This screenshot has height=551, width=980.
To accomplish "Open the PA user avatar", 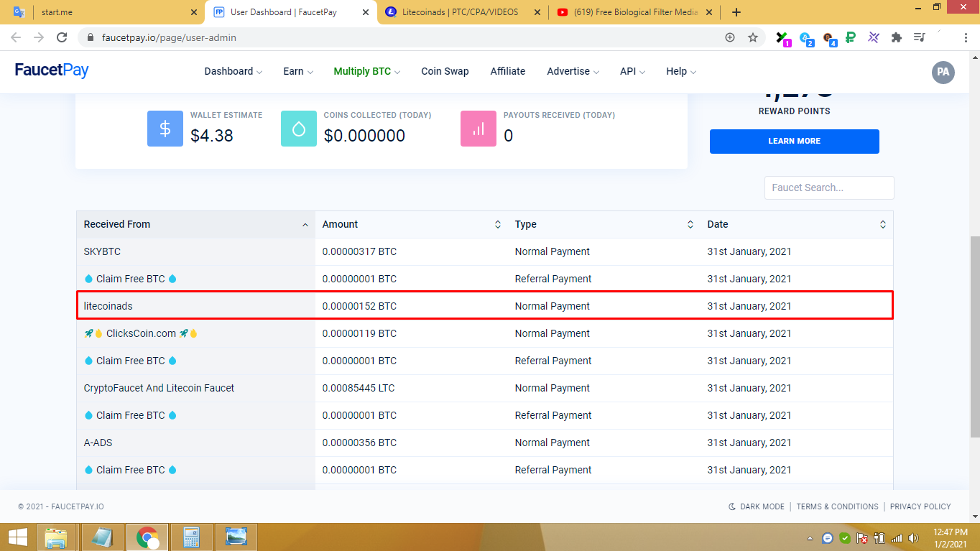I will pyautogui.click(x=943, y=72).
